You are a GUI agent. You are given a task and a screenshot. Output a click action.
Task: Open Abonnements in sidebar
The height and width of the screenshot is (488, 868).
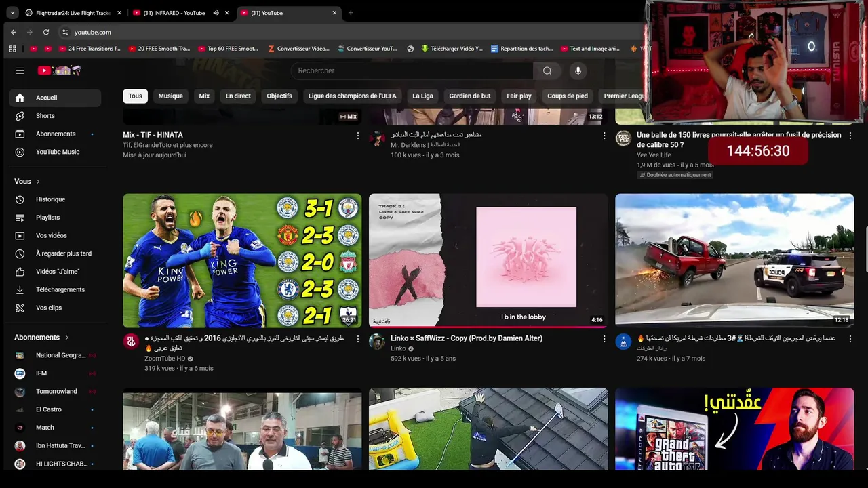(x=55, y=134)
